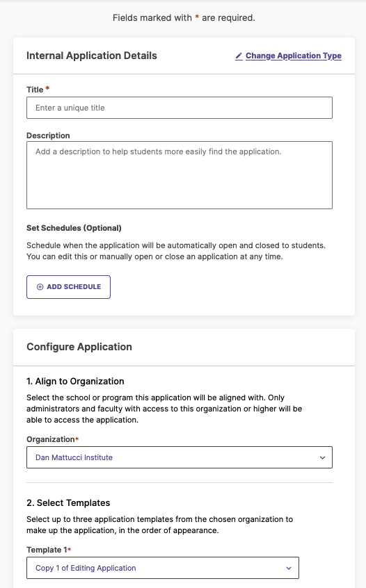This screenshot has height=588, width=366.
Task: Click the 'Schedule when the application will be automatically' text
Action: (x=175, y=251)
